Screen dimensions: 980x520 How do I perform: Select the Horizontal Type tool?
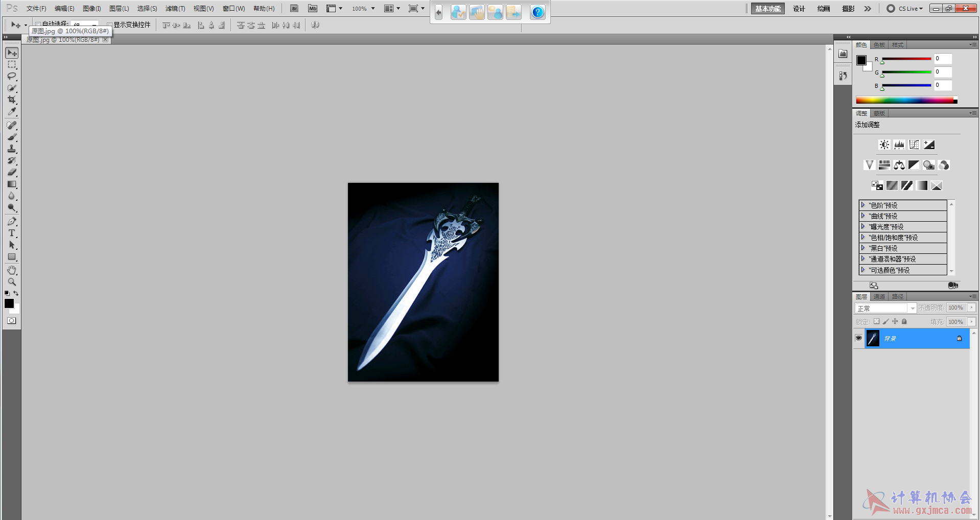tap(12, 233)
